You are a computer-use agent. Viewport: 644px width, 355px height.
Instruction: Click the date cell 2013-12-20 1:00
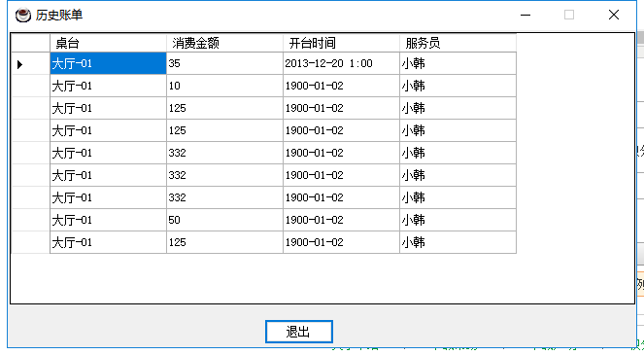coord(341,64)
